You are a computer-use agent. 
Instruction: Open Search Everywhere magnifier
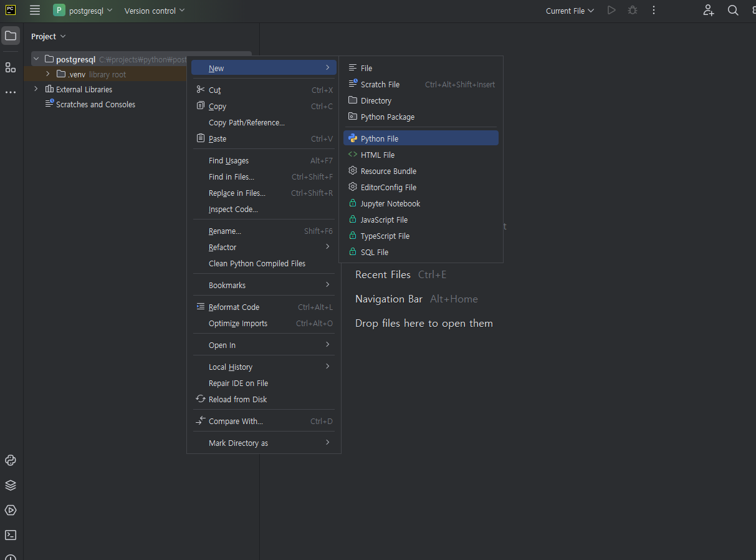[734, 11]
